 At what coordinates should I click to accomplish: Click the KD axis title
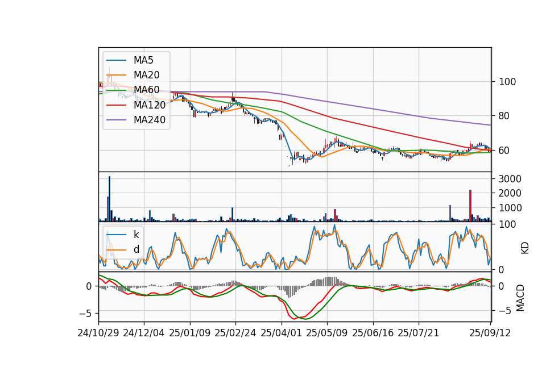pos(525,248)
